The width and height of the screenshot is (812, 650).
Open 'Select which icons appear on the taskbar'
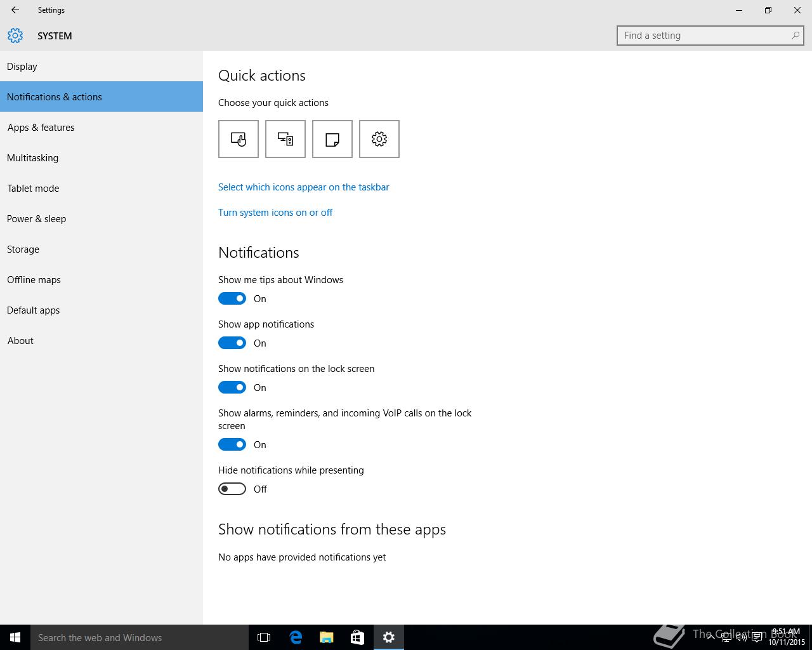click(303, 187)
